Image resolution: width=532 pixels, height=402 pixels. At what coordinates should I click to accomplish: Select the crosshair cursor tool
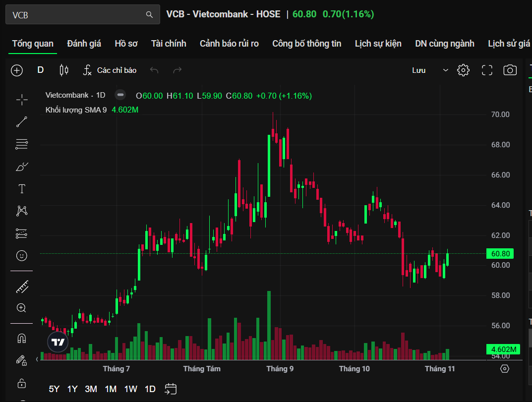click(x=22, y=100)
